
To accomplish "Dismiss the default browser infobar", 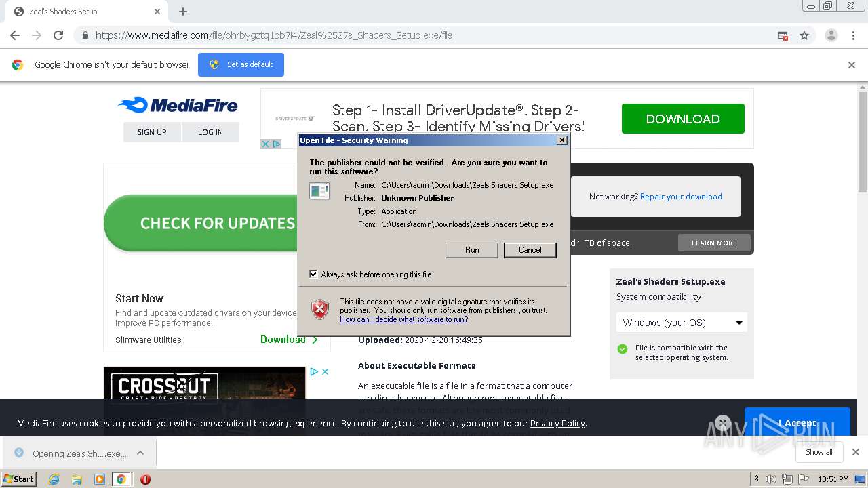I will 852,65.
